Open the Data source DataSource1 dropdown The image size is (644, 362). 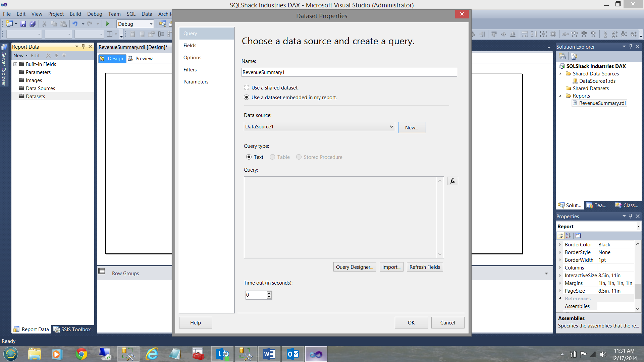pyautogui.click(x=391, y=127)
